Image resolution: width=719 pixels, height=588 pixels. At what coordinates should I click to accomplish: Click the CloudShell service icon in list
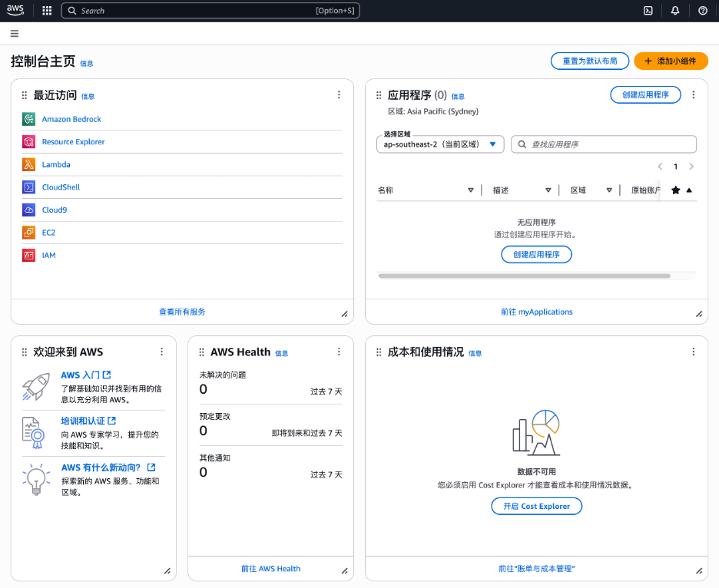[29, 187]
